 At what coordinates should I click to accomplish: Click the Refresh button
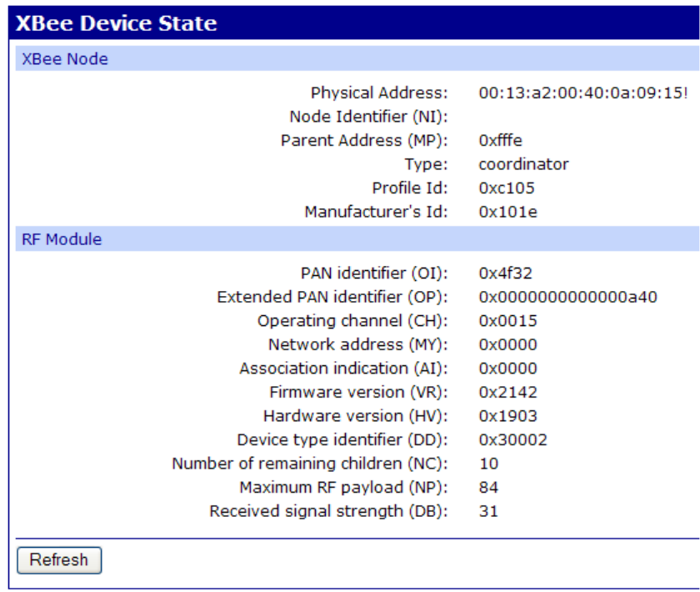[59, 559]
